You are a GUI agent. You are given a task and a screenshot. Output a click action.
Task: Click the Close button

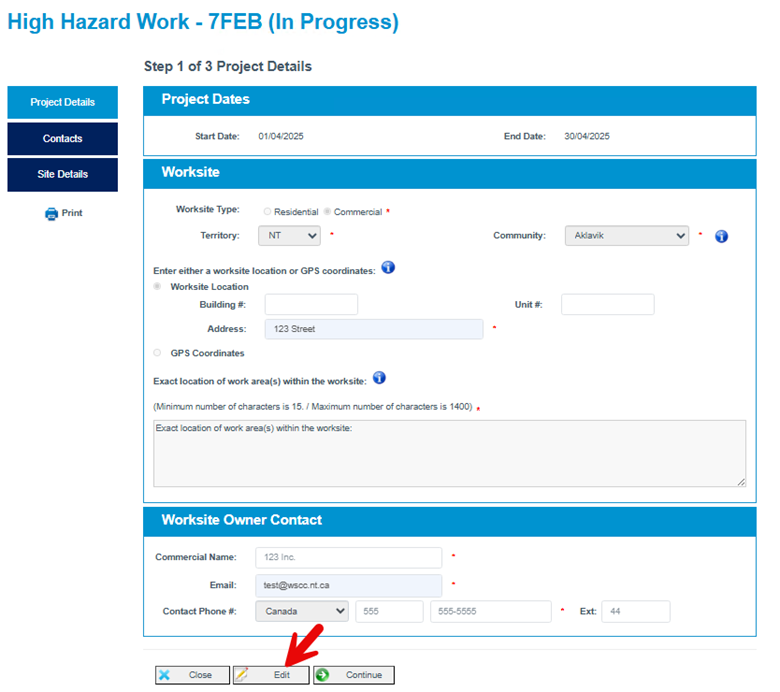pyautogui.click(x=192, y=675)
